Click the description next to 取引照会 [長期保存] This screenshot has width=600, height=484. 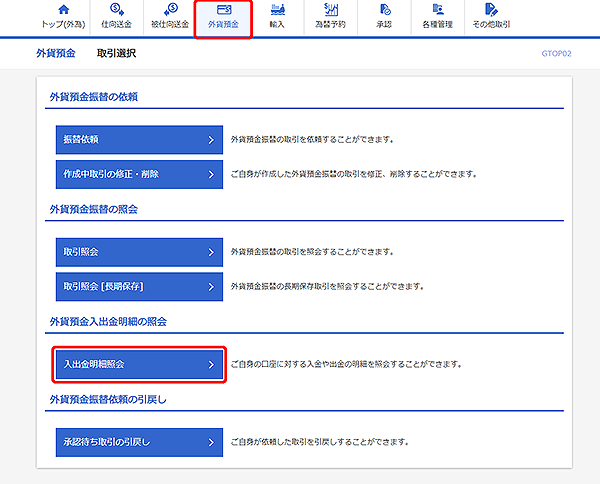coord(327,287)
